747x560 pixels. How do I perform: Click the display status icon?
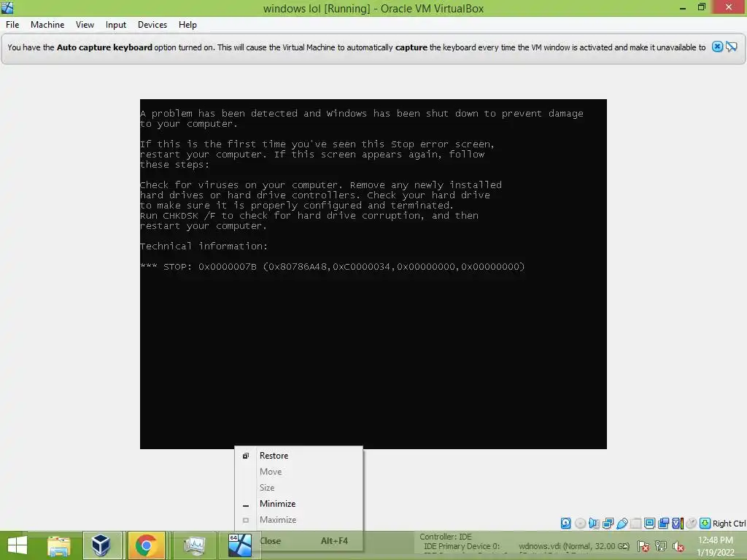point(649,524)
